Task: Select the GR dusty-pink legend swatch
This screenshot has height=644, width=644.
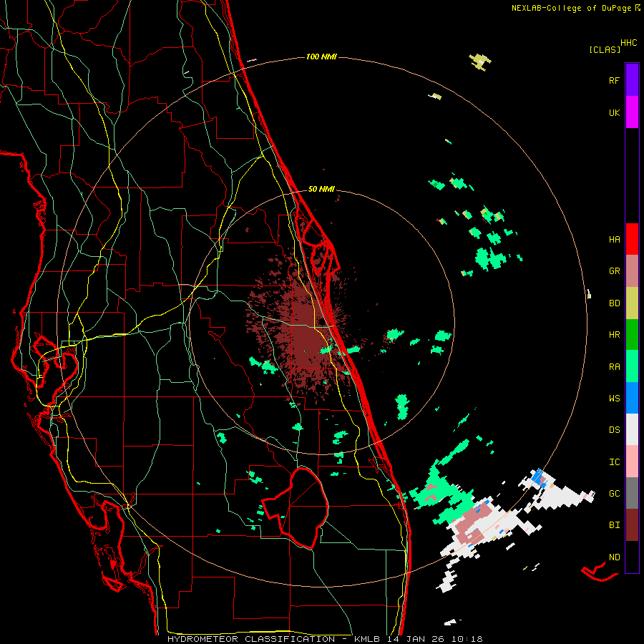Action: click(632, 271)
